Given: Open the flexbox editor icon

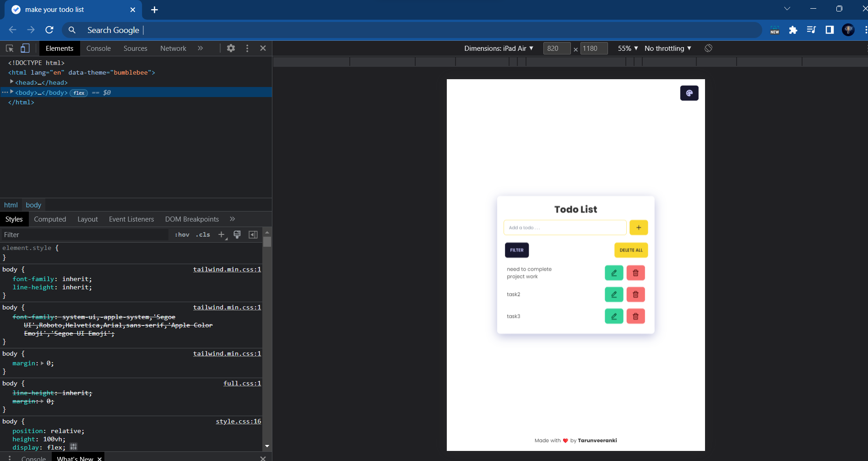Looking at the screenshot, I should (73, 446).
